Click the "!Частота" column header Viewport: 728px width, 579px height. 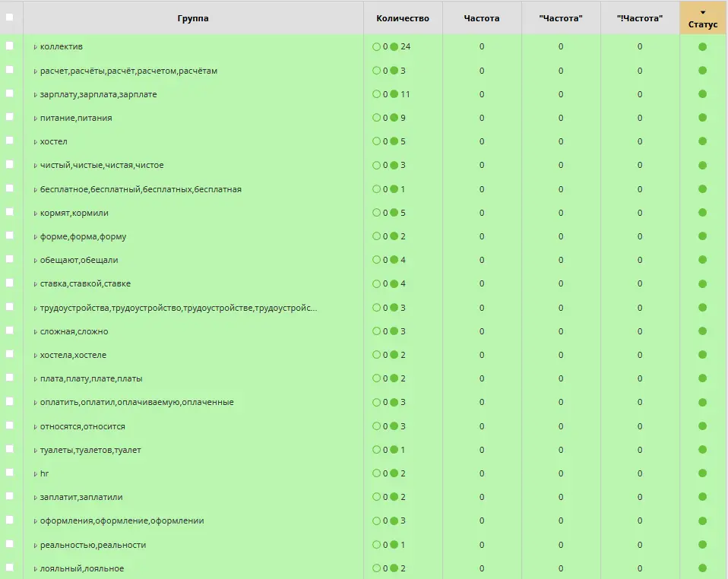point(639,18)
